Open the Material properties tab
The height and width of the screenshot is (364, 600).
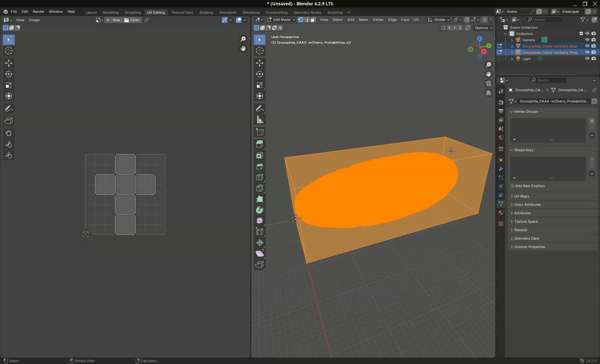[x=501, y=212]
